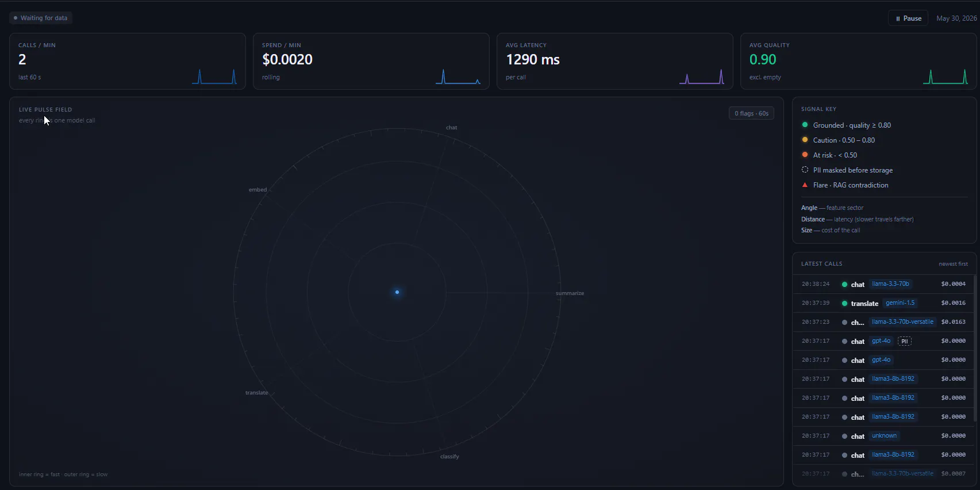
Task: Click the 1290 ms latency value
Action: tap(533, 59)
